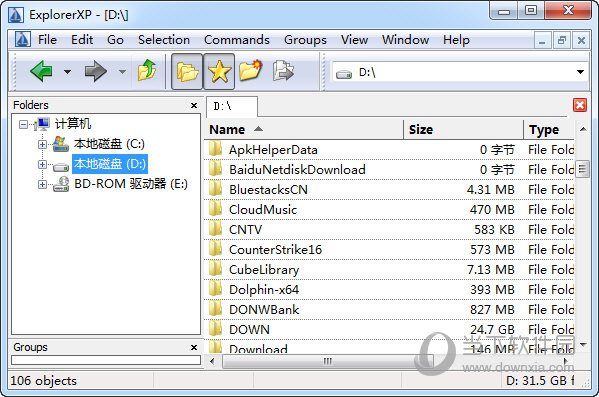Click the 24.7 GB size cell
Image resolution: width=599 pixels, height=397 pixels.
492,329
